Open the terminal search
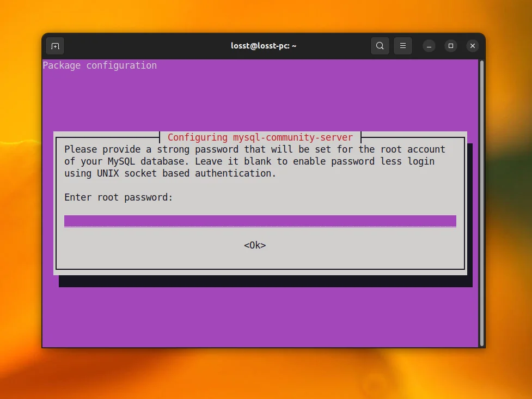The image size is (532, 399). pos(380,46)
